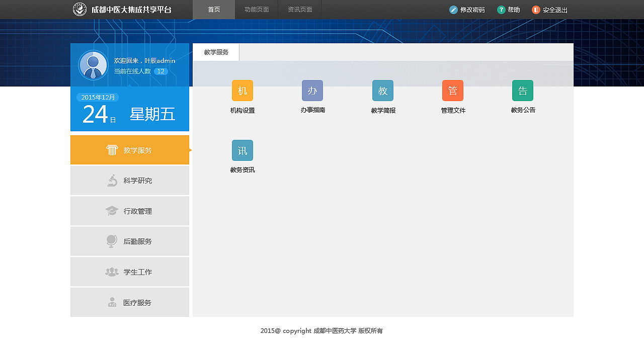Open 教务公告 (academic notices) icon

(x=522, y=91)
